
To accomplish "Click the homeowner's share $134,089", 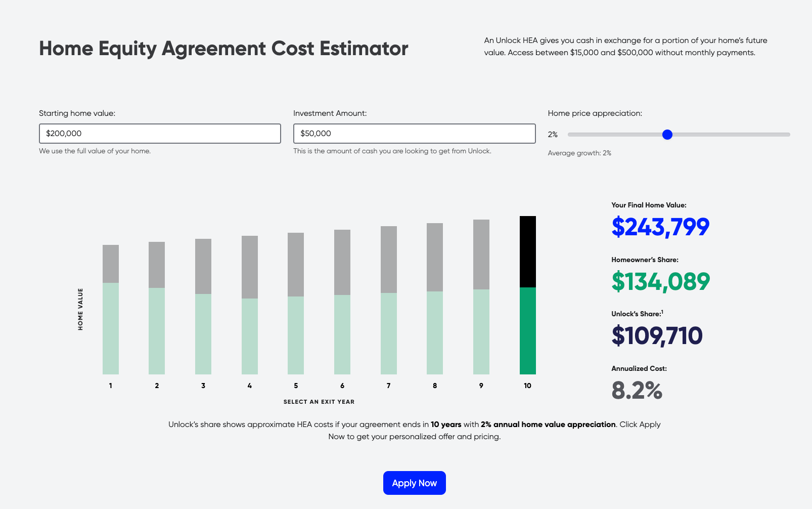I will (x=661, y=281).
